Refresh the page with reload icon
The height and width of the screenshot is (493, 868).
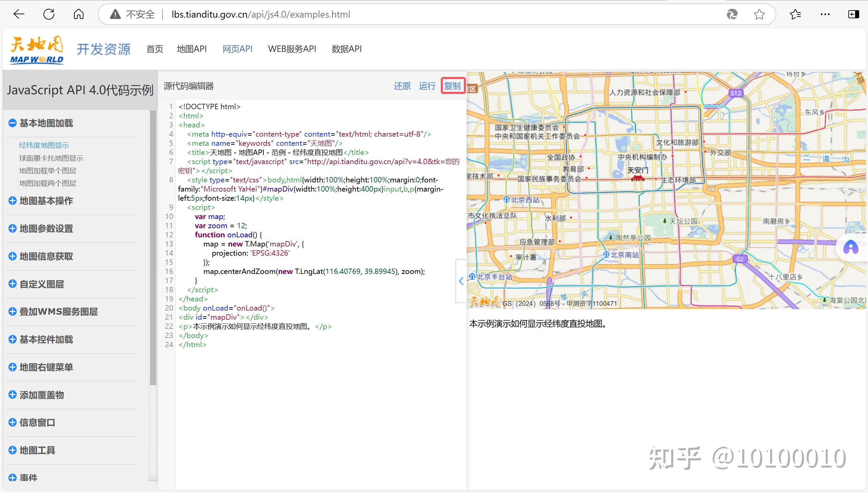coord(49,14)
